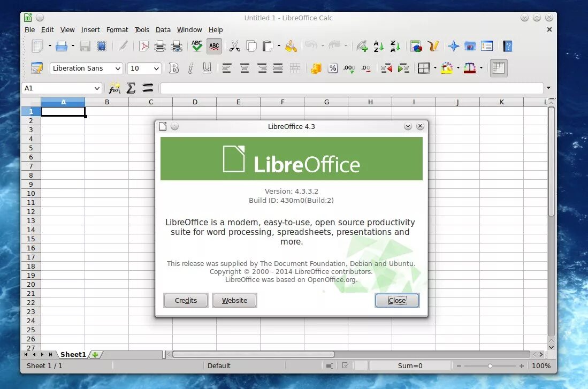Select the Clone Formatting paintbrush
This screenshot has width=588, height=389.
click(291, 46)
